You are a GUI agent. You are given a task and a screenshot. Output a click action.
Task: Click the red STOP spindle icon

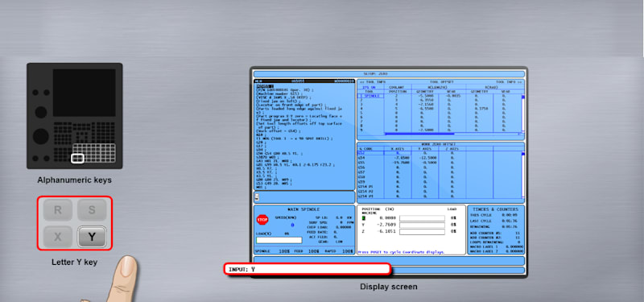[x=262, y=219]
